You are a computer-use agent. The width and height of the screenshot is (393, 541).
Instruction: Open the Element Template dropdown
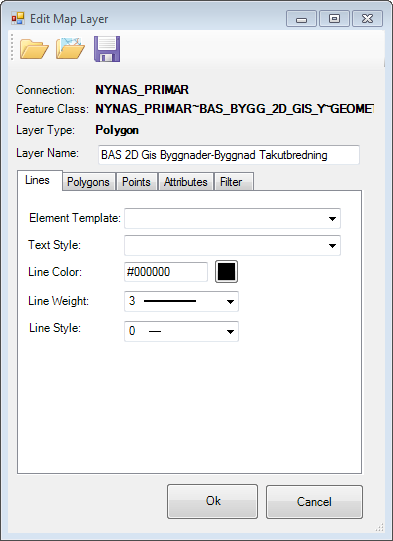tap(232, 218)
